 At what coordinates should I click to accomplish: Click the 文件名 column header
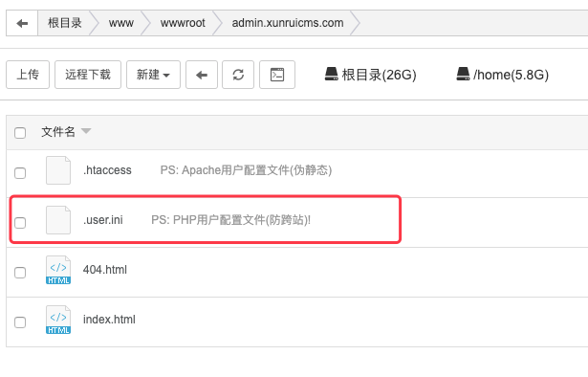point(58,132)
